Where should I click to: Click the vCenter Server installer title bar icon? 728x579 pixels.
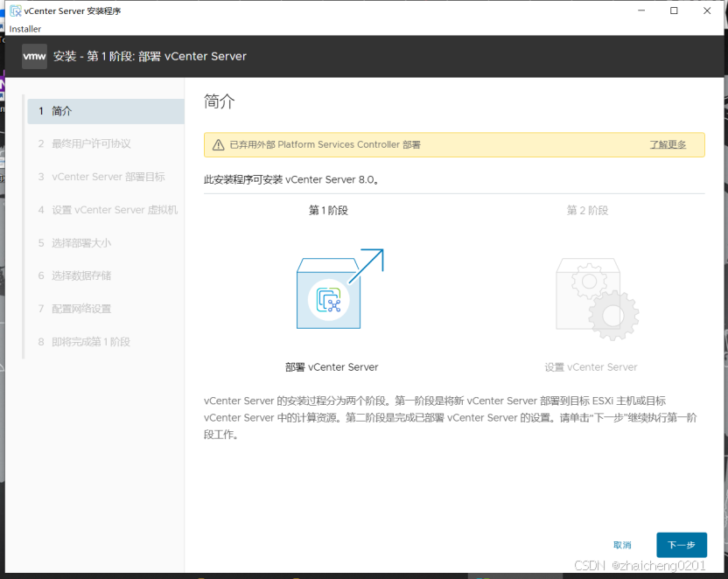(x=16, y=10)
